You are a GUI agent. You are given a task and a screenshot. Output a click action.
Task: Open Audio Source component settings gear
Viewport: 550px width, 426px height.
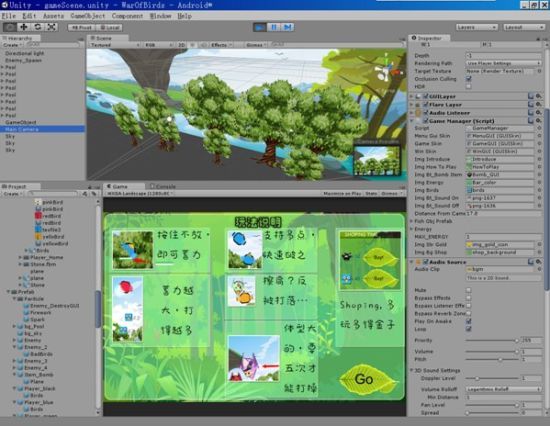tap(538, 262)
